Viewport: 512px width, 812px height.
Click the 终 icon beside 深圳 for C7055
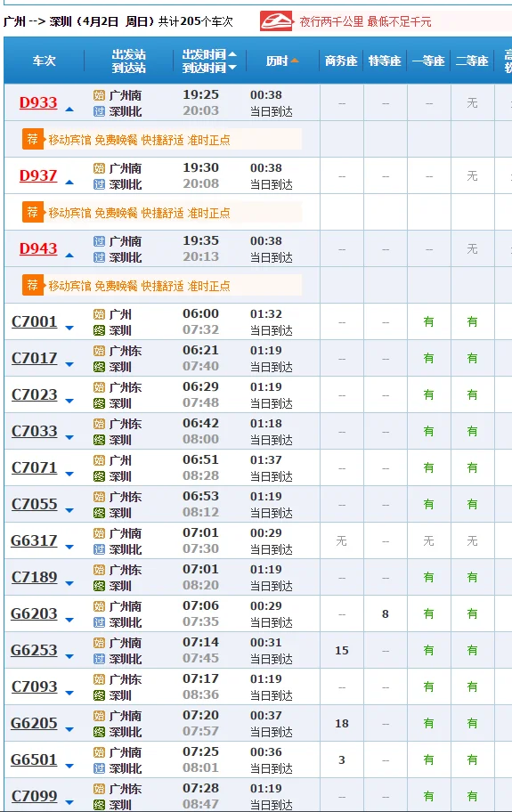(x=100, y=513)
